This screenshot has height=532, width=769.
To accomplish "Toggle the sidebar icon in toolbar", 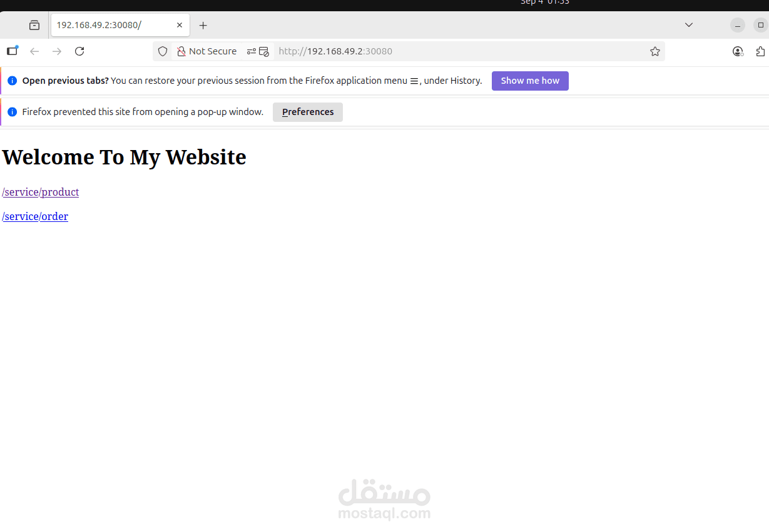I will [13, 51].
